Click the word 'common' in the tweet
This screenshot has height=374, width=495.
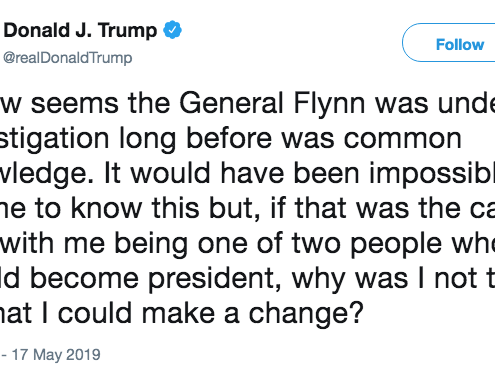click(403, 139)
